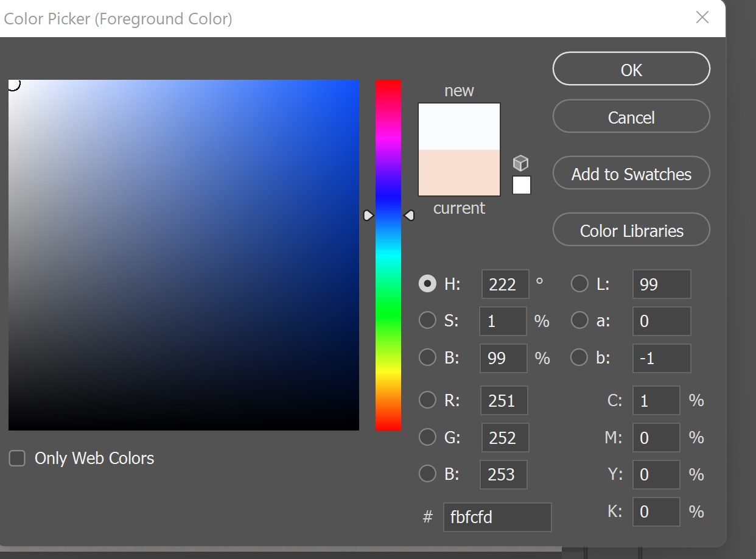Select the H hue radio button
This screenshot has width=756, height=559.
[x=427, y=284]
